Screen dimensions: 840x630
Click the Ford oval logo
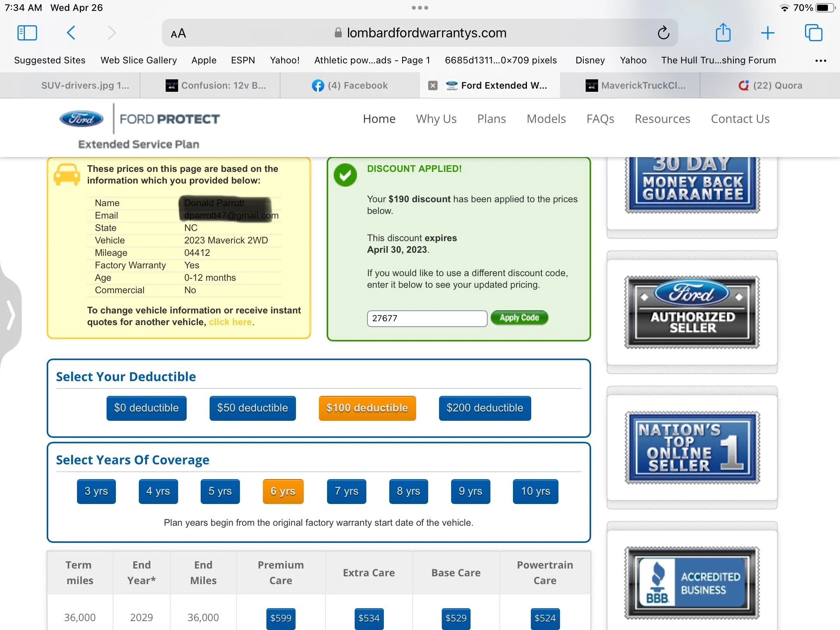click(81, 119)
